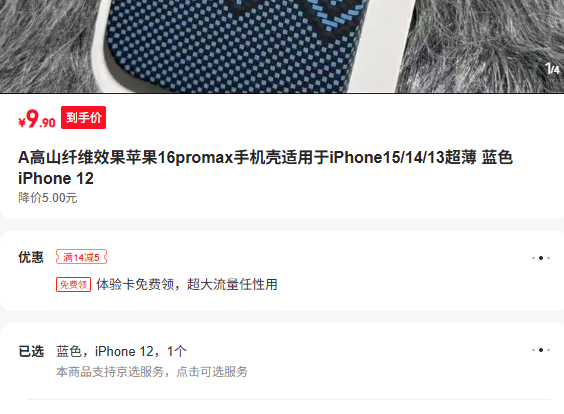
Task: Tap the red 免费领 tag
Action: (73, 285)
